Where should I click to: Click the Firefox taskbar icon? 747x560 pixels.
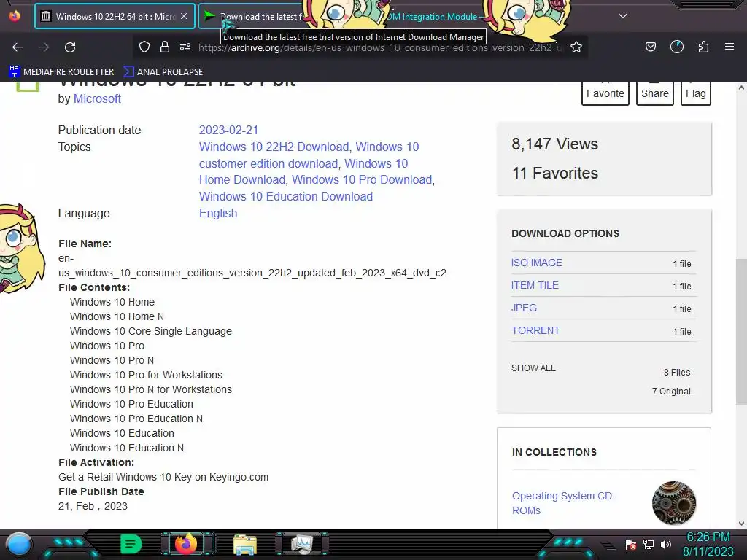[186, 544]
